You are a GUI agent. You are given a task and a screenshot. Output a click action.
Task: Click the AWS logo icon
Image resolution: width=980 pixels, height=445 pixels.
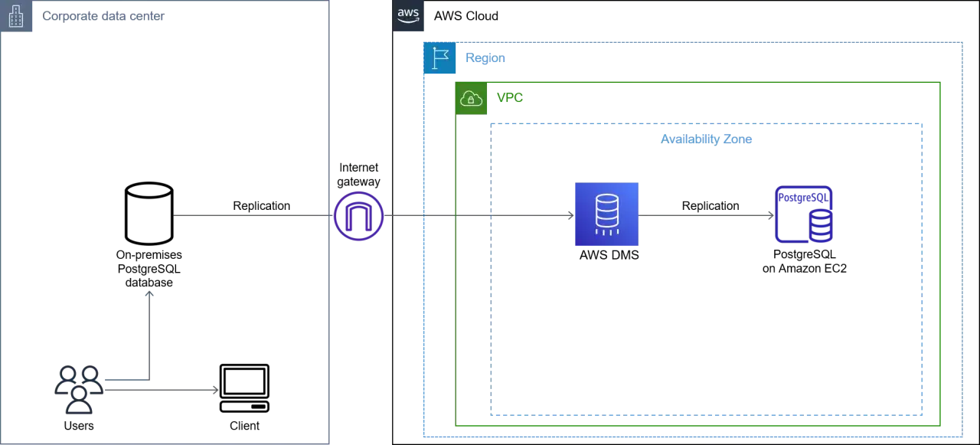click(408, 15)
